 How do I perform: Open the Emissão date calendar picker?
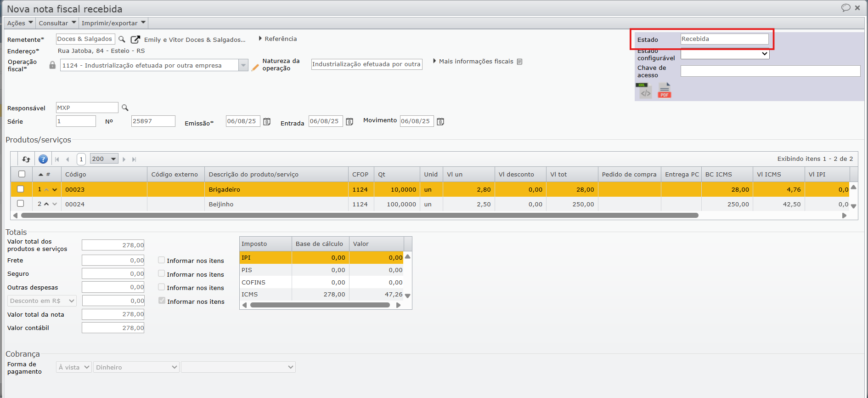(267, 122)
